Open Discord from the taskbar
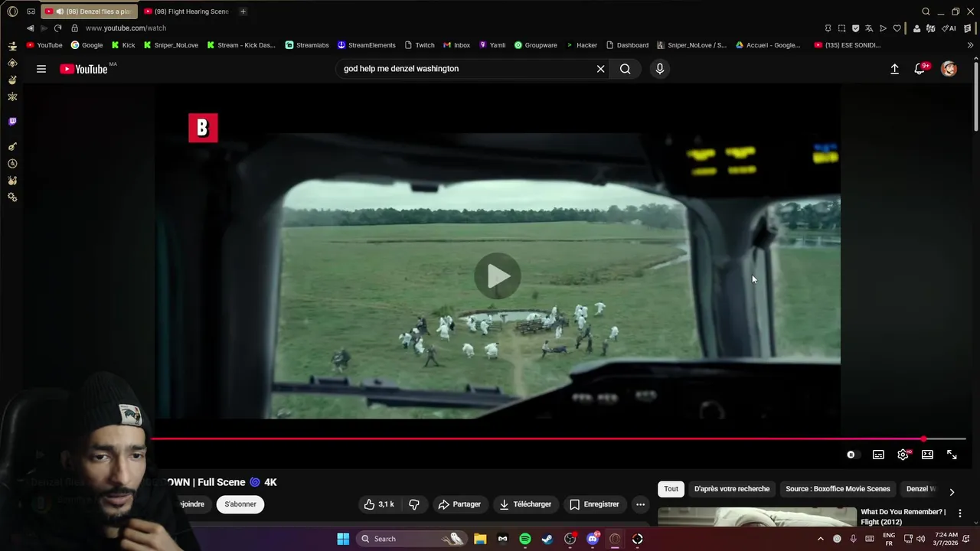The height and width of the screenshot is (551, 980). click(593, 539)
